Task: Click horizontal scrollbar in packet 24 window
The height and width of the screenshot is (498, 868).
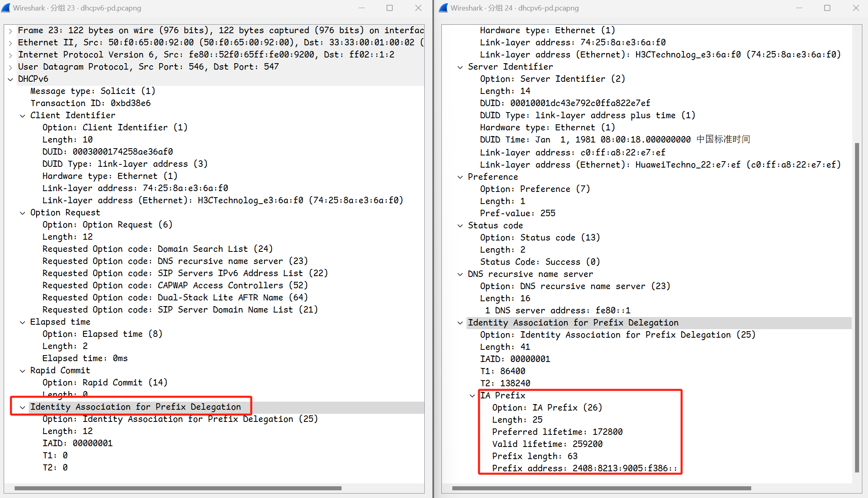Action: coord(602,488)
